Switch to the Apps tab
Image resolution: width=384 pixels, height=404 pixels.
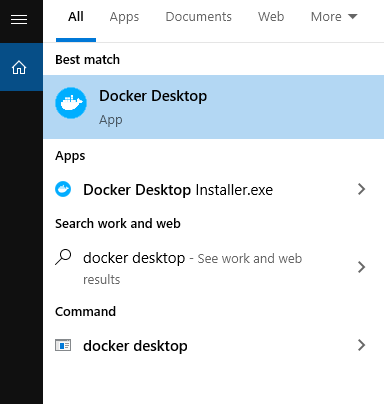[124, 17]
